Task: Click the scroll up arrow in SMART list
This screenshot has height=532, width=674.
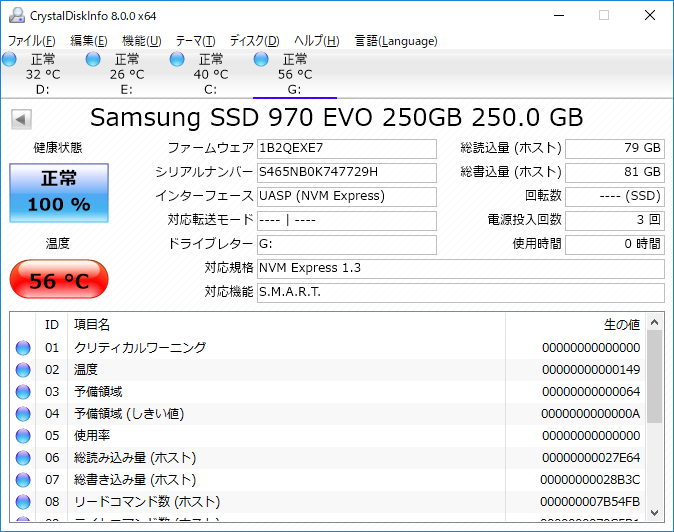Action: point(655,322)
